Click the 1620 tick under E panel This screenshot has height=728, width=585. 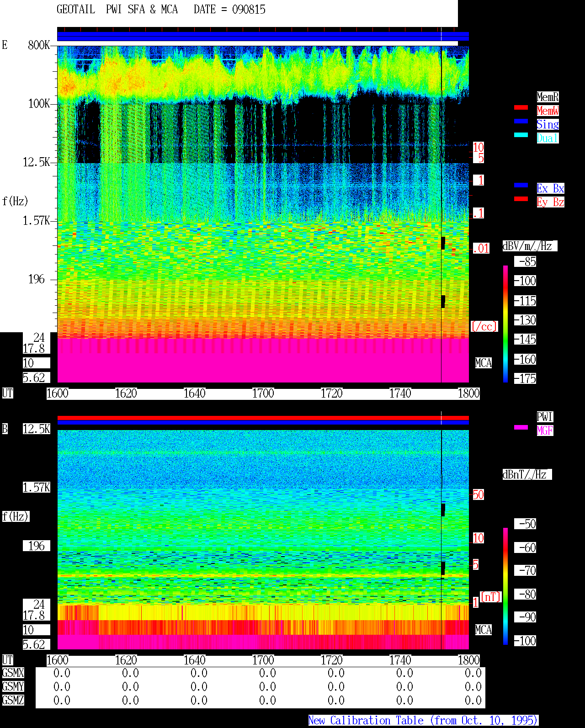(126, 393)
